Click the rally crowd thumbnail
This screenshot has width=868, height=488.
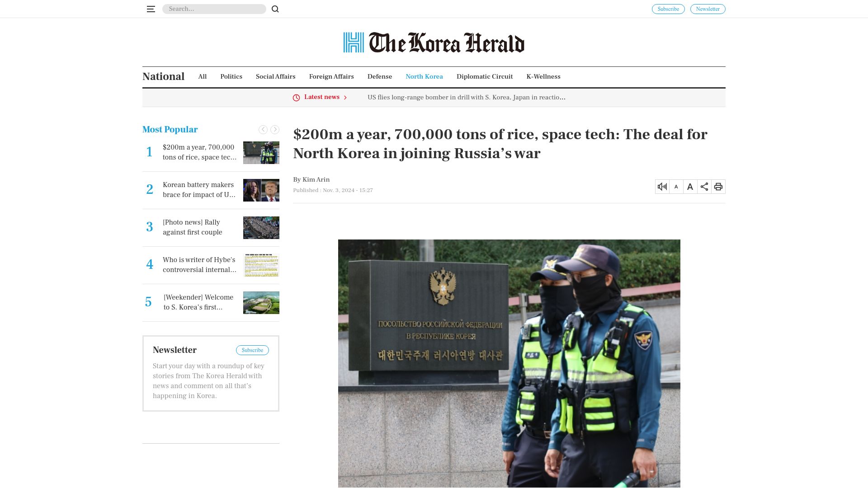click(x=261, y=228)
